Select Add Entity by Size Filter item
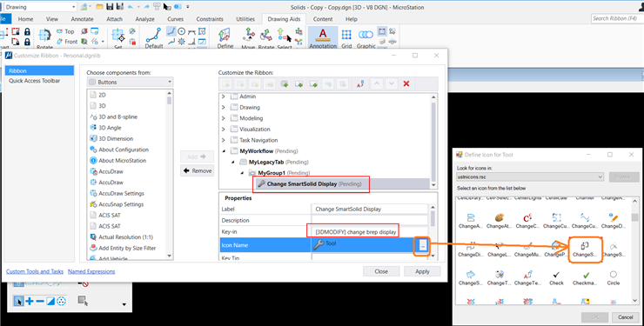This screenshot has width=644, height=326. coord(127,248)
